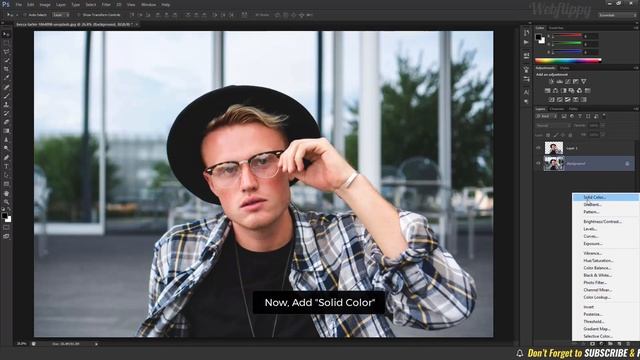The width and height of the screenshot is (640, 360).
Task: Switch to the Swatches tab
Action: [556, 28]
